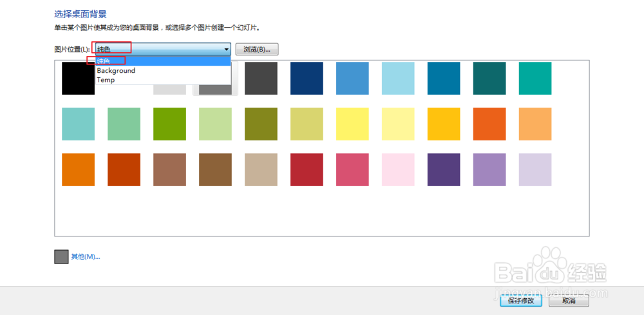
Task: Click the 浏览(B)... button
Action: [257, 50]
